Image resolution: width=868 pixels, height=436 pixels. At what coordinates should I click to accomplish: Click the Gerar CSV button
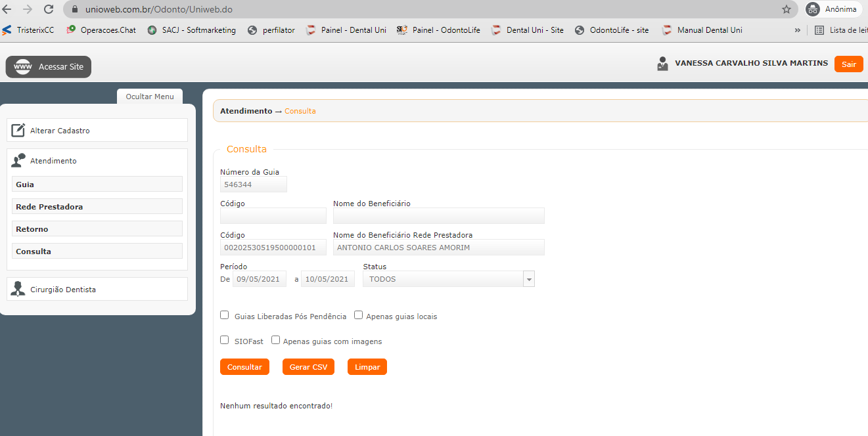pos(308,367)
